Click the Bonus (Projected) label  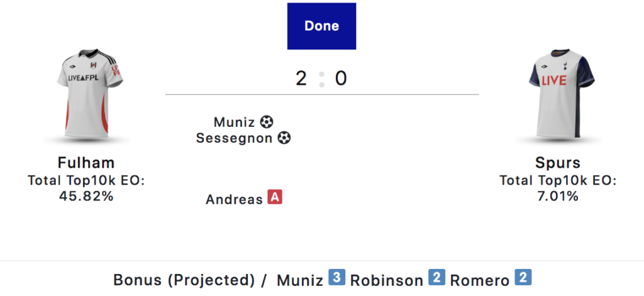(x=184, y=280)
